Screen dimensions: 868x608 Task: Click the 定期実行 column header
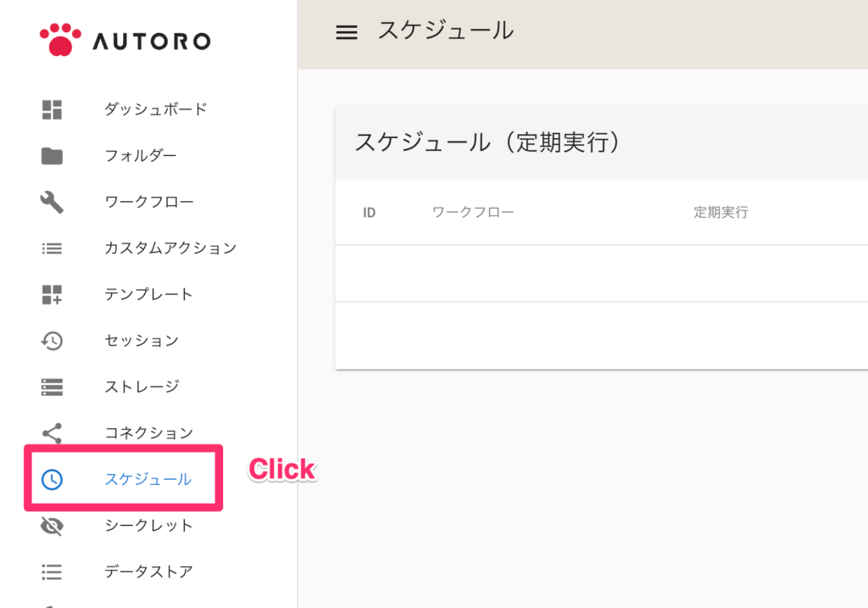click(721, 212)
